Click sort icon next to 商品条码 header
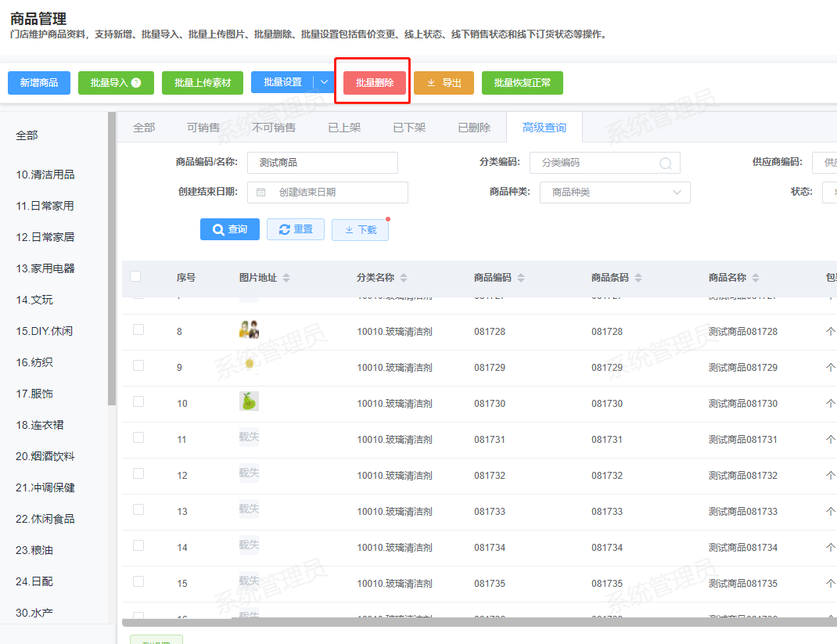 pyautogui.click(x=638, y=278)
